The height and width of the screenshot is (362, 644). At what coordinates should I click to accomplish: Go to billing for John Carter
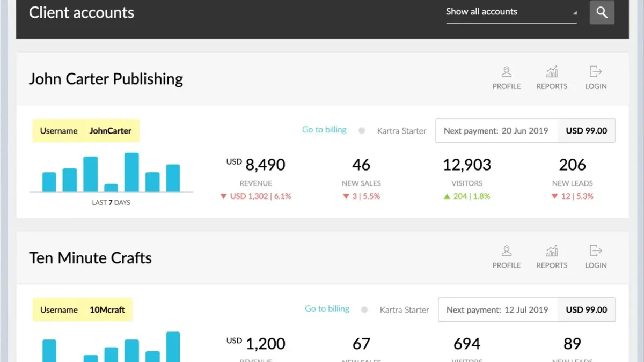(324, 130)
